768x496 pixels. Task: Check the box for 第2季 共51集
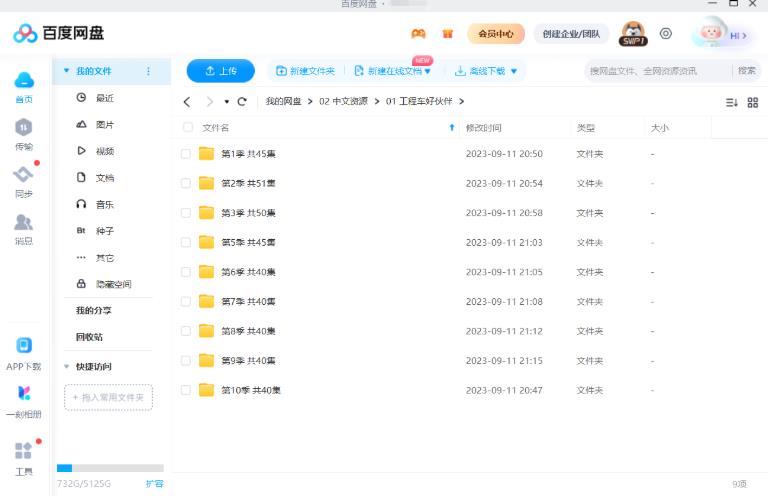point(186,183)
